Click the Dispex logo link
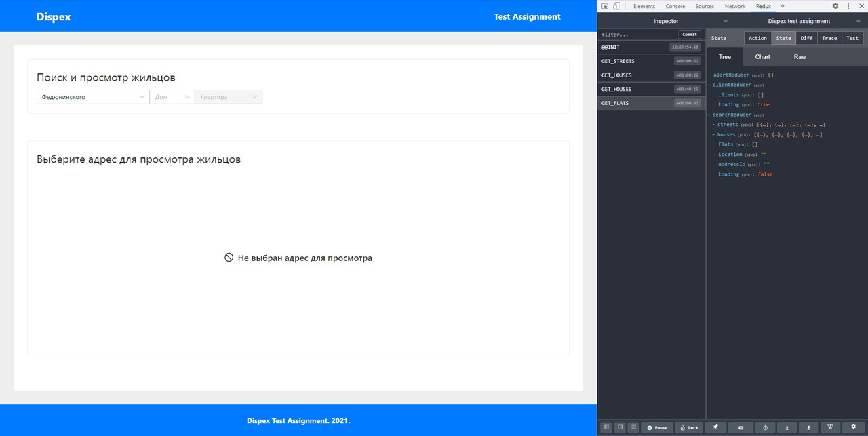 (54, 16)
